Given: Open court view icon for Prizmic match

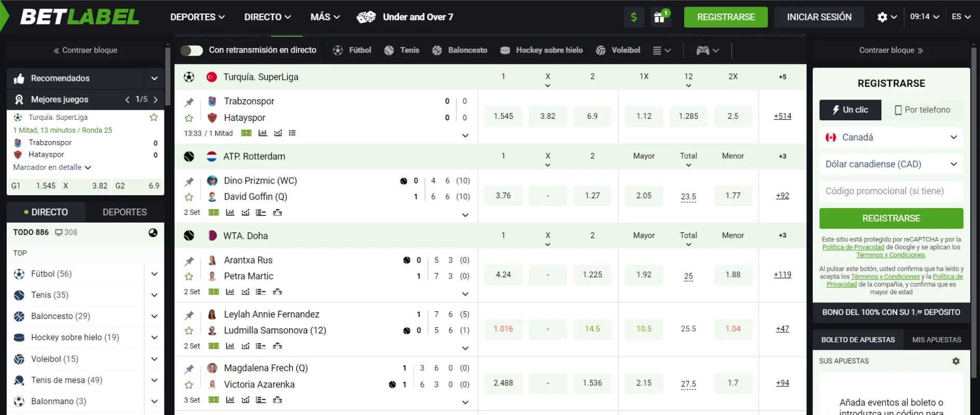Looking at the screenshot, I should [214, 213].
